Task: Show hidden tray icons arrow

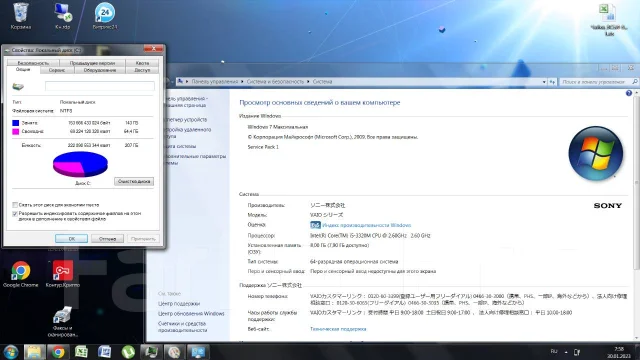Action: (x=566, y=352)
